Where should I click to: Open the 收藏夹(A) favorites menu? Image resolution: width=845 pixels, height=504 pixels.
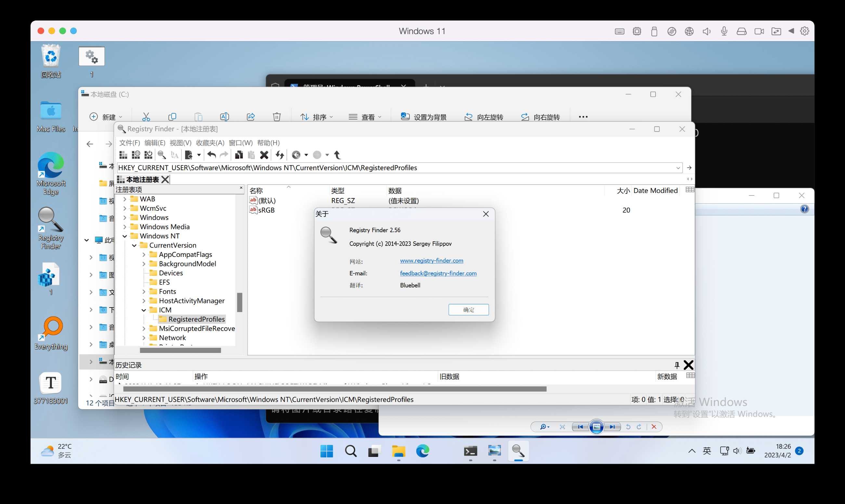210,143
